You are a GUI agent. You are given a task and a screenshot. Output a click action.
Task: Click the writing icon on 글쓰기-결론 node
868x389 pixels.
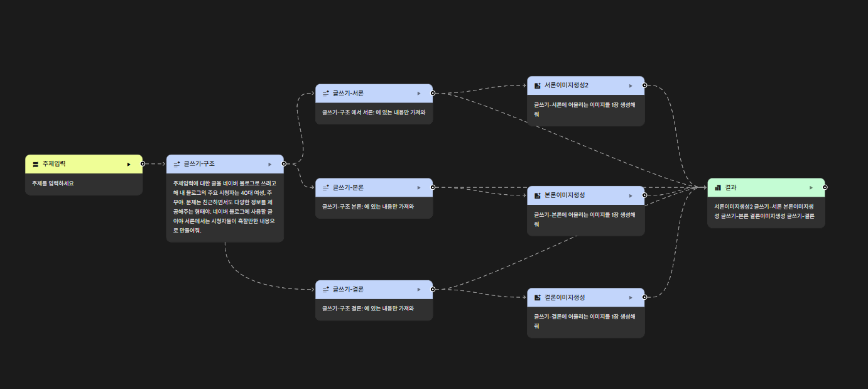[x=325, y=289]
